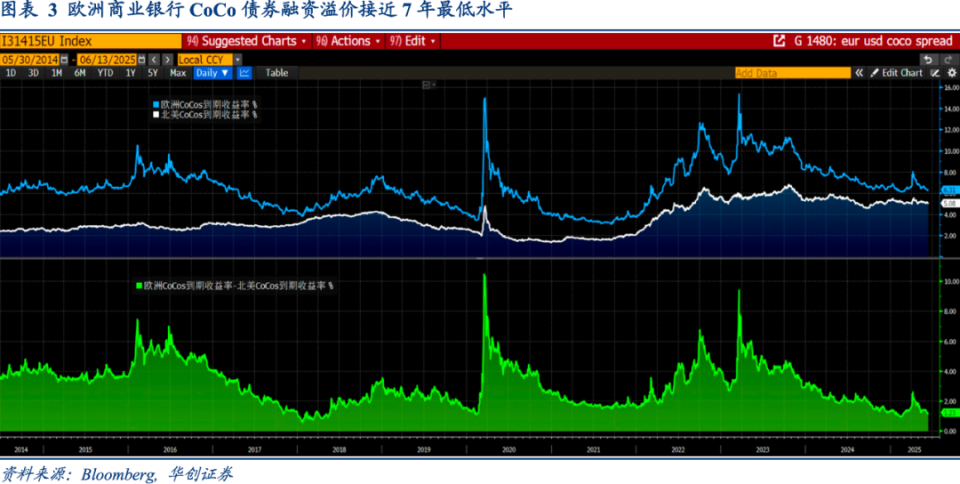Open the Edit dropdown menu

[412, 41]
